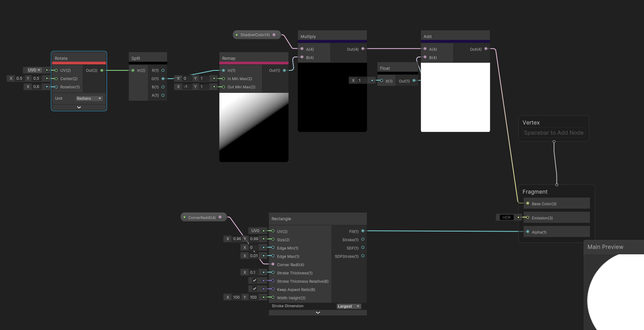644x330 pixels.
Task: Toggle the Stroke Thickness Relative checkbox
Action: (x=255, y=280)
